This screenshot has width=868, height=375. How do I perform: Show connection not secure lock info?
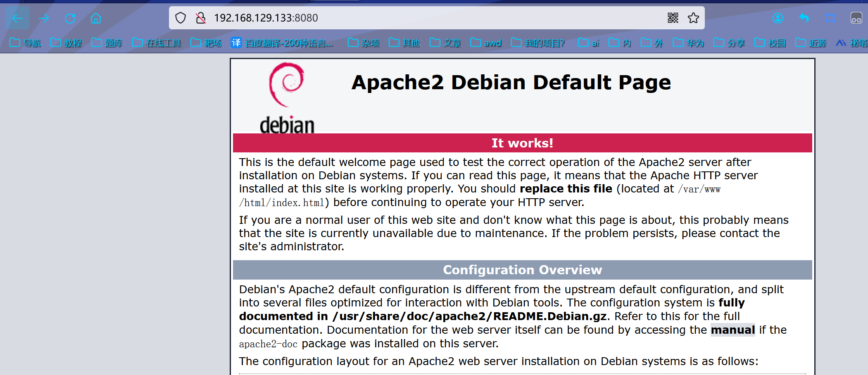(200, 18)
